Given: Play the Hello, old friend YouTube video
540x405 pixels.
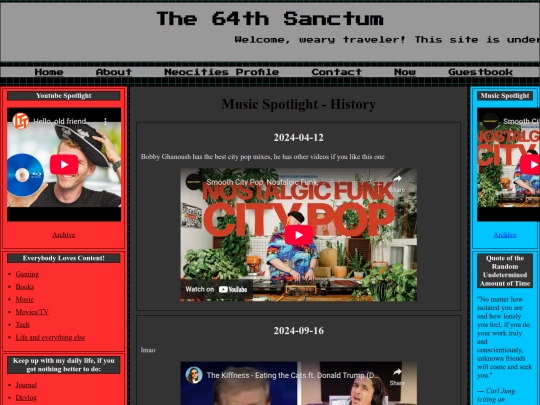Looking at the screenshot, I should [64, 164].
